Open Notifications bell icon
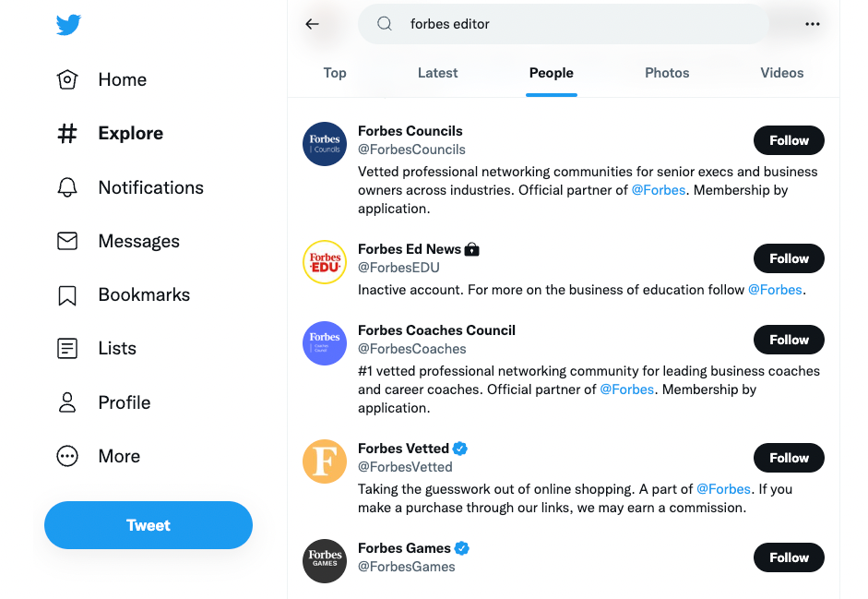The width and height of the screenshot is (868, 599). click(67, 187)
